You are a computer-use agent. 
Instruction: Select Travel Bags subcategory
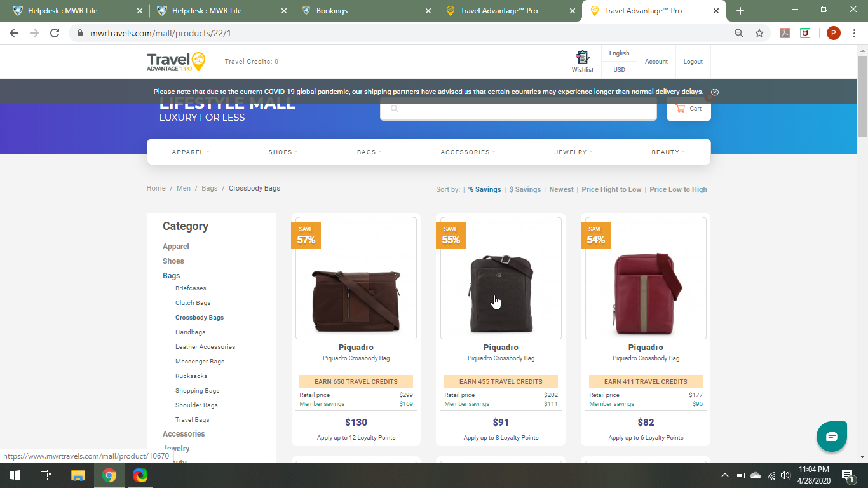[x=193, y=420]
